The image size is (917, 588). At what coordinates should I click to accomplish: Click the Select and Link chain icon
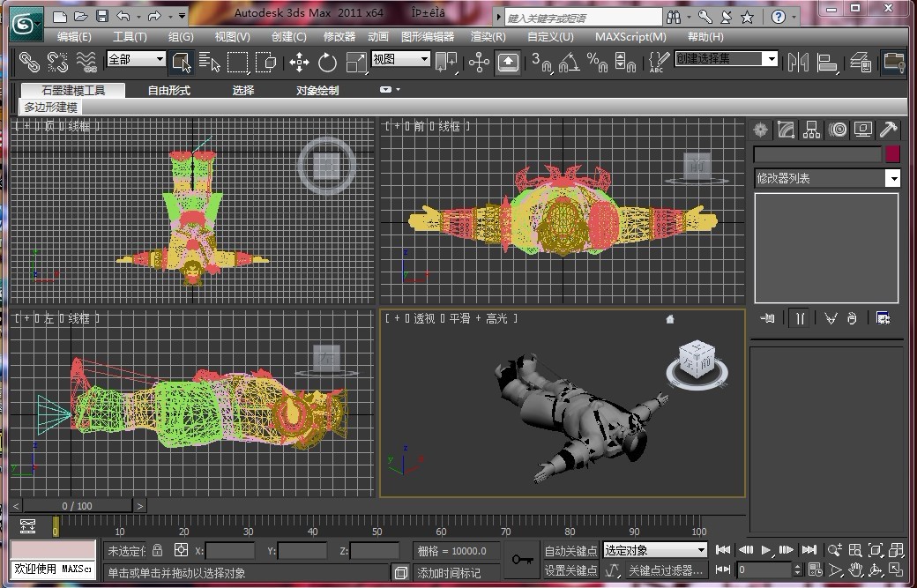30,62
